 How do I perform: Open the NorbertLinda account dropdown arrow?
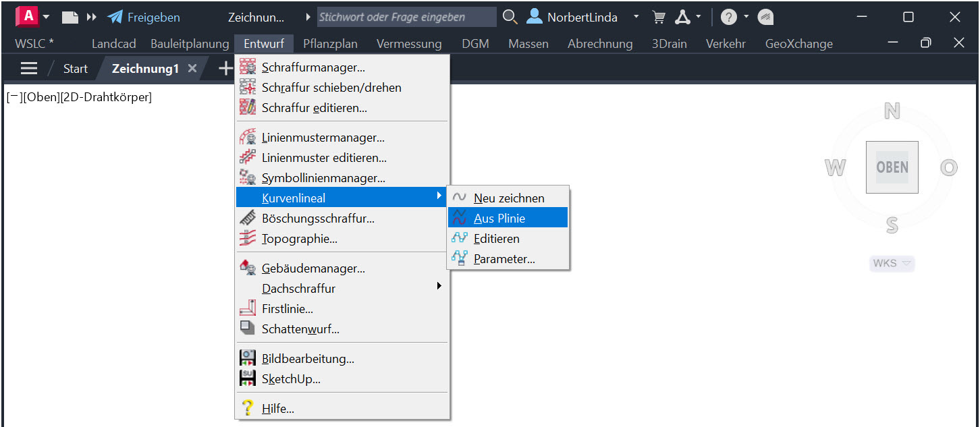click(x=636, y=18)
